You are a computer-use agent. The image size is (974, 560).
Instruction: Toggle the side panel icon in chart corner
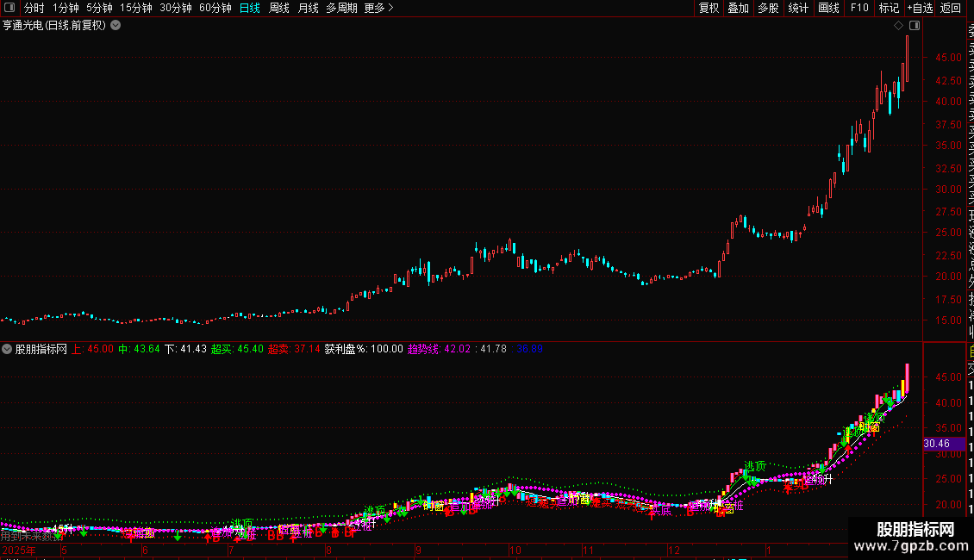(915, 26)
